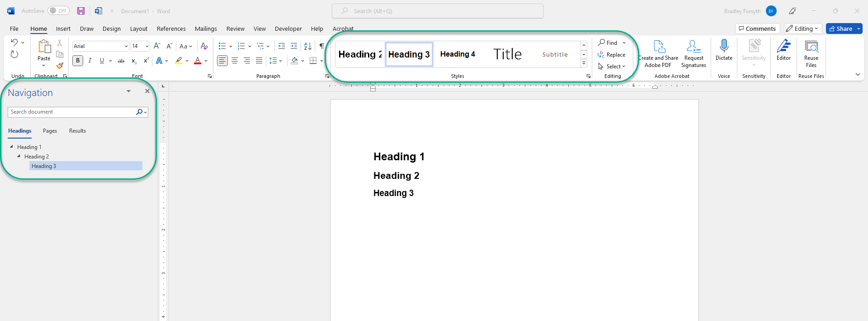Image resolution: width=868 pixels, height=321 pixels.
Task: Expand the Styles gallery more arrow
Action: point(584,63)
